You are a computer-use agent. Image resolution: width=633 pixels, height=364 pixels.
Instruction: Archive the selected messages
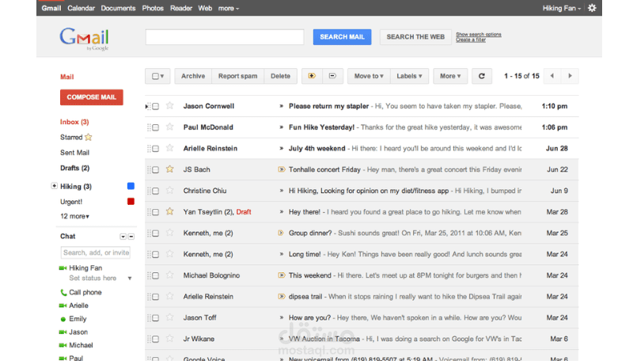pyautogui.click(x=193, y=76)
